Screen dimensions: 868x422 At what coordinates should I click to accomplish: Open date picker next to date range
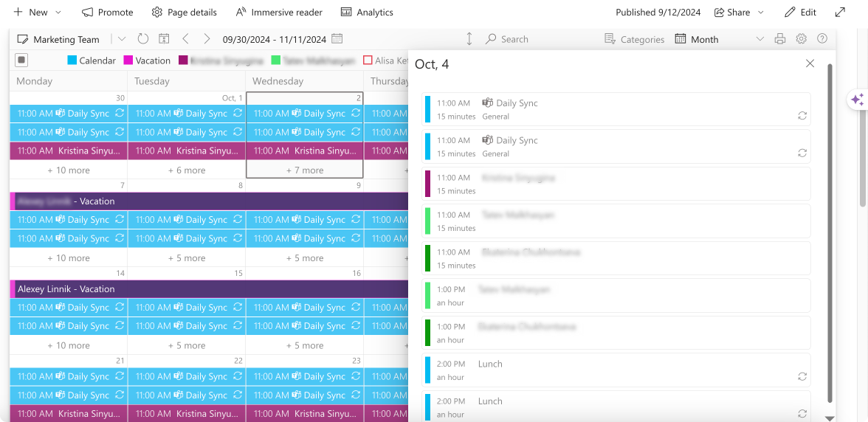click(337, 38)
